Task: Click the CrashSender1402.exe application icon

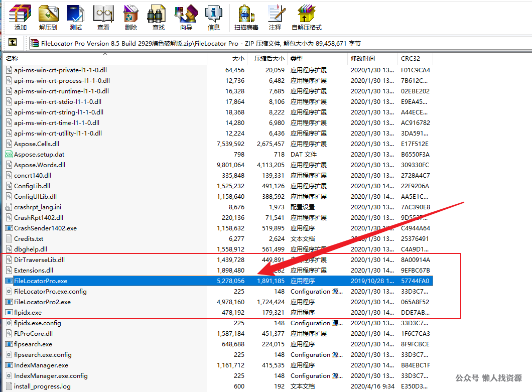Action: 9,228
